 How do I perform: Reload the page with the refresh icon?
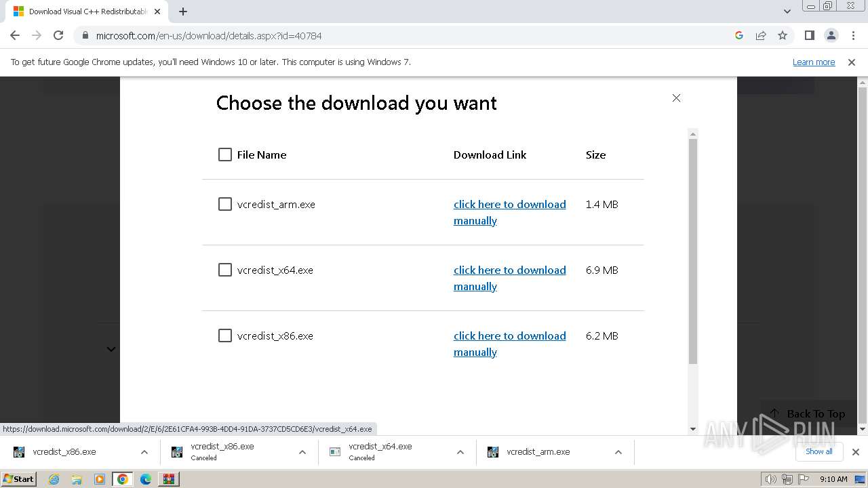tap(58, 35)
